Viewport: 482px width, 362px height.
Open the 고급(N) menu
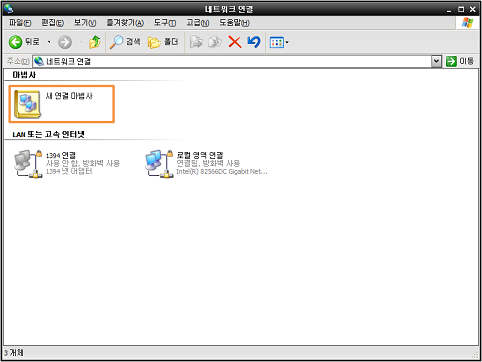click(x=198, y=23)
